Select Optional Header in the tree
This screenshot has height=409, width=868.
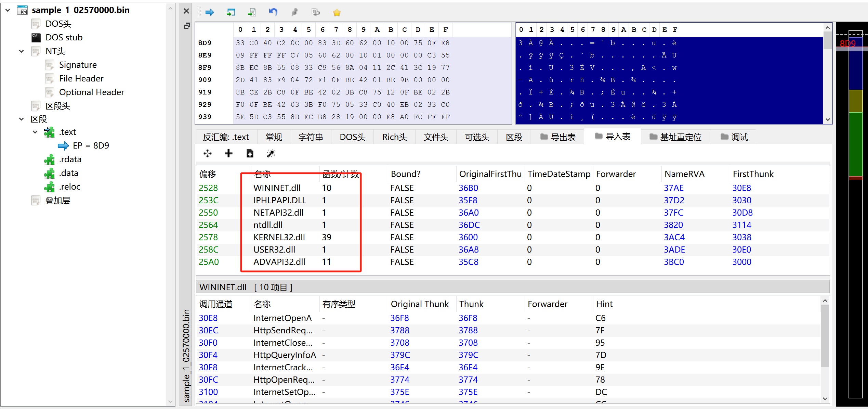92,92
